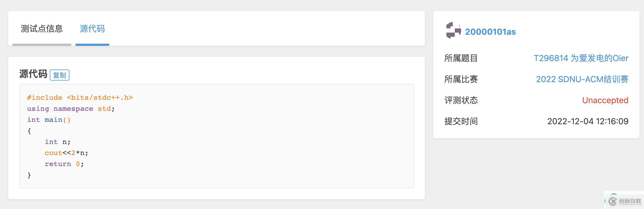Click the Unaccepted status text
The width and height of the screenshot is (644, 209).
coord(605,100)
